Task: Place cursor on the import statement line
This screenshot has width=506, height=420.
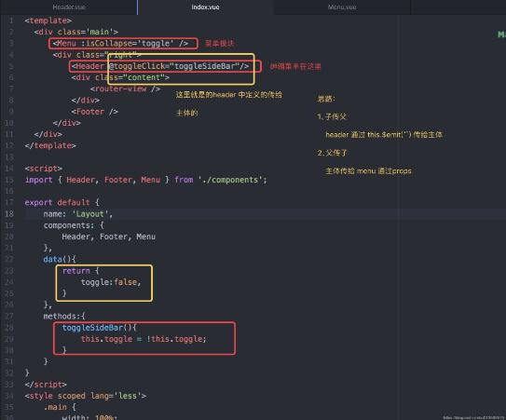Action: point(146,180)
